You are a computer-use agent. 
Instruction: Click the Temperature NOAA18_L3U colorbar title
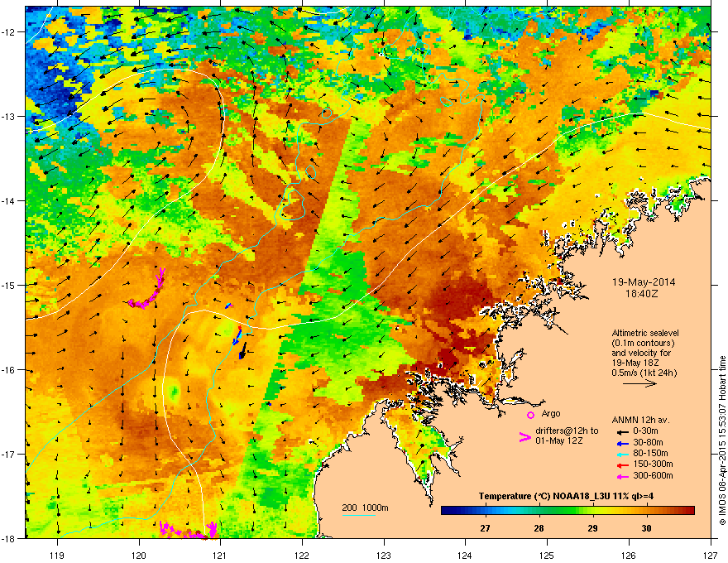pos(566,497)
